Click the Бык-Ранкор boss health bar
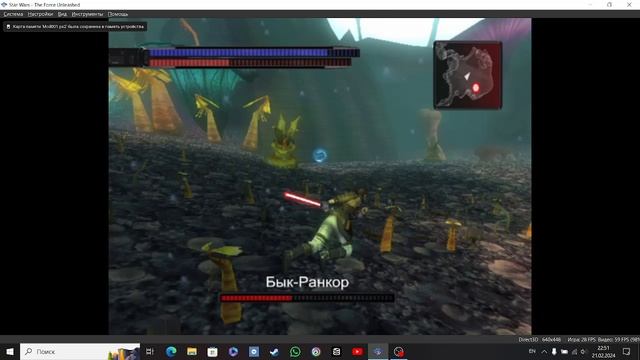 click(307, 298)
